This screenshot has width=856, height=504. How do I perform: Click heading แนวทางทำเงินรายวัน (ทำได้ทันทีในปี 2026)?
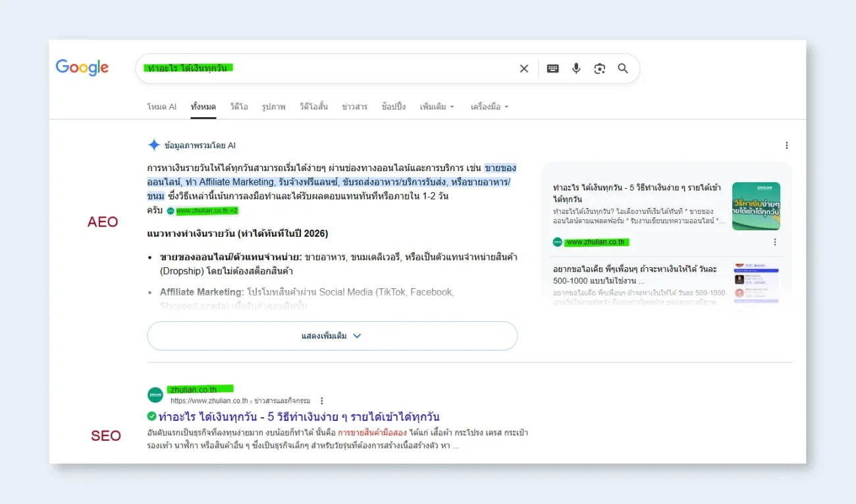[x=238, y=234]
